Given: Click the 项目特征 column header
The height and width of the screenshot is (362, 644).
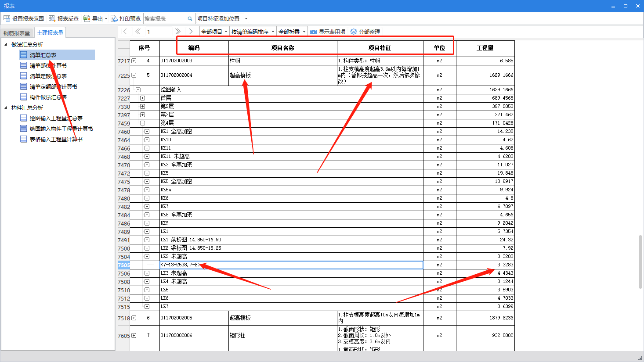Looking at the screenshot, I should [380, 48].
